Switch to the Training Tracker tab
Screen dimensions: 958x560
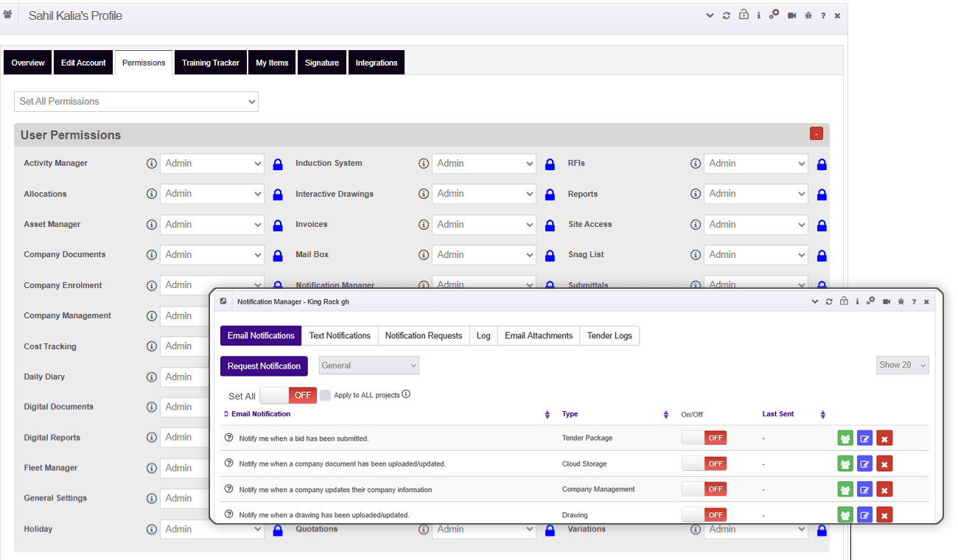click(x=211, y=63)
